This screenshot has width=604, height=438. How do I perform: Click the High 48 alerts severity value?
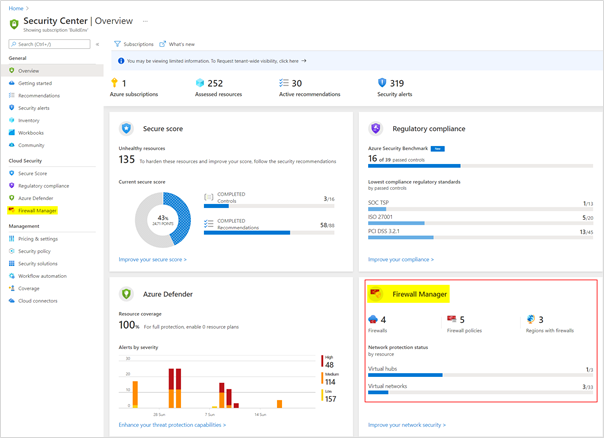point(329,364)
